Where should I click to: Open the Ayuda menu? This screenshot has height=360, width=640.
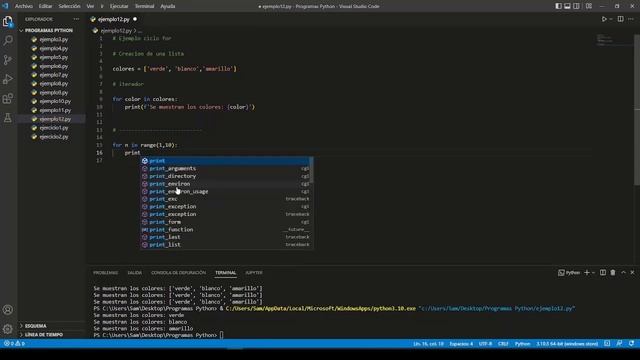point(167,6)
